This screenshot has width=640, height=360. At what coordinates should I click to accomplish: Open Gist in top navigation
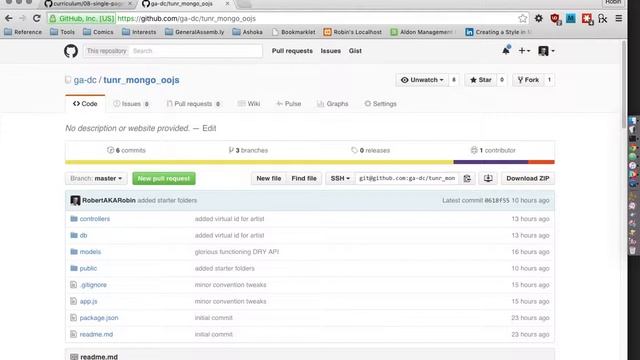pos(355,51)
